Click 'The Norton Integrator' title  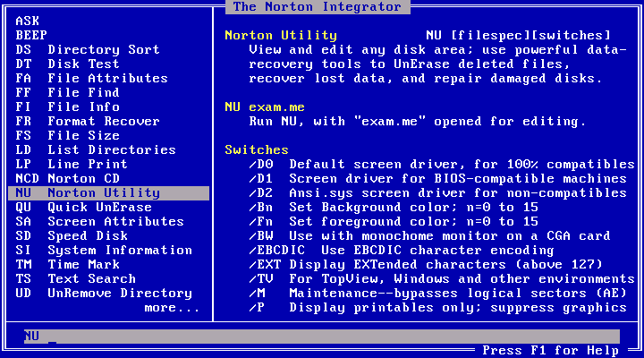[317, 6]
